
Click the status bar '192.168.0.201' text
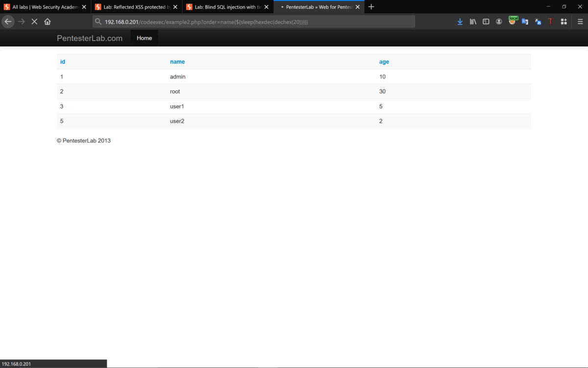click(16, 364)
